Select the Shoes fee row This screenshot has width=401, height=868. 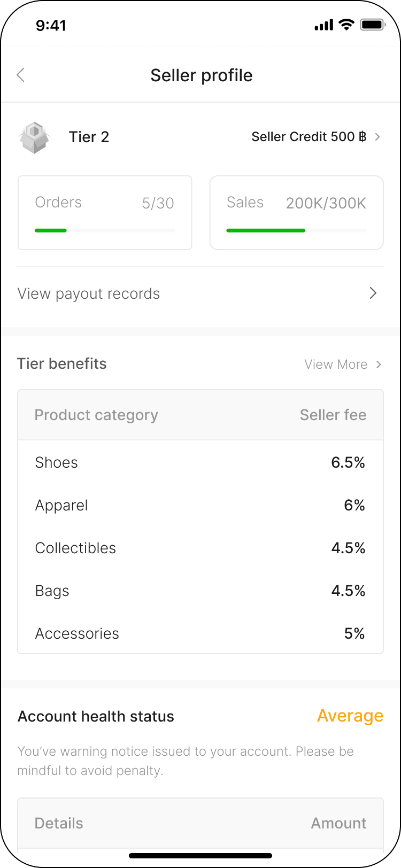pos(200,462)
